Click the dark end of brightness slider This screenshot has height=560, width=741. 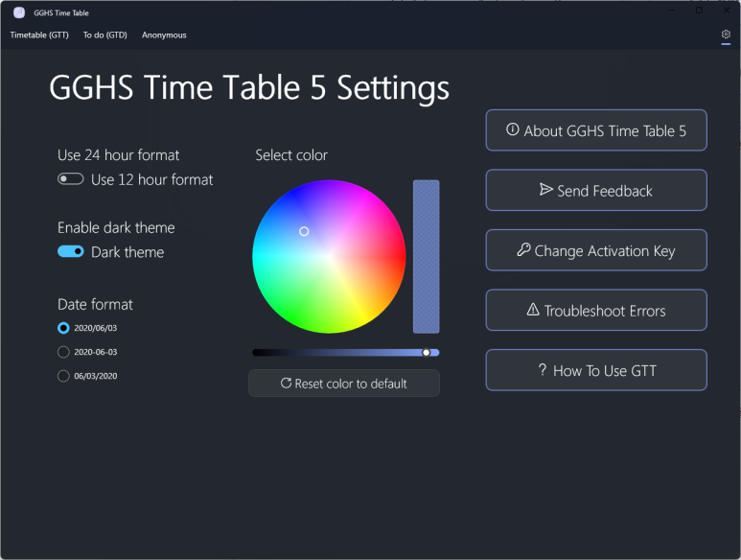tap(258, 353)
